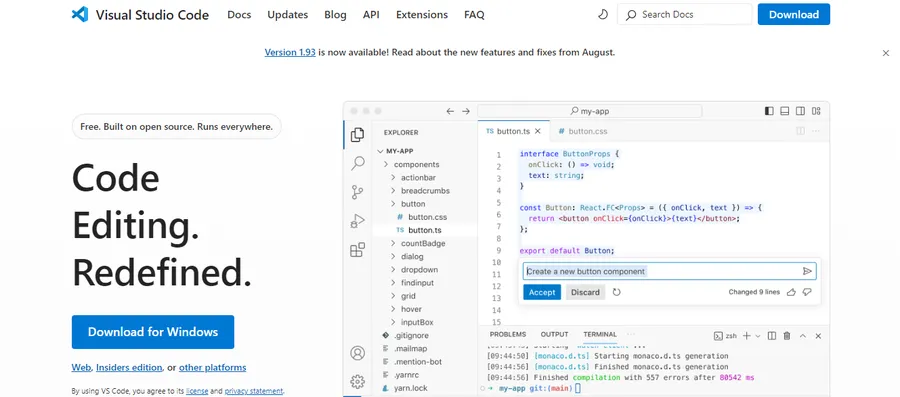Close the button.ts tab

[538, 131]
